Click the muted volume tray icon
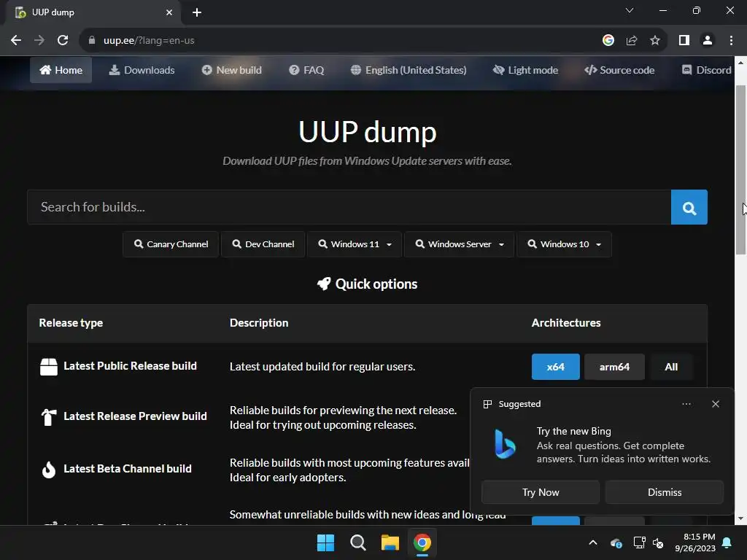This screenshot has width=747, height=560. 659,542
